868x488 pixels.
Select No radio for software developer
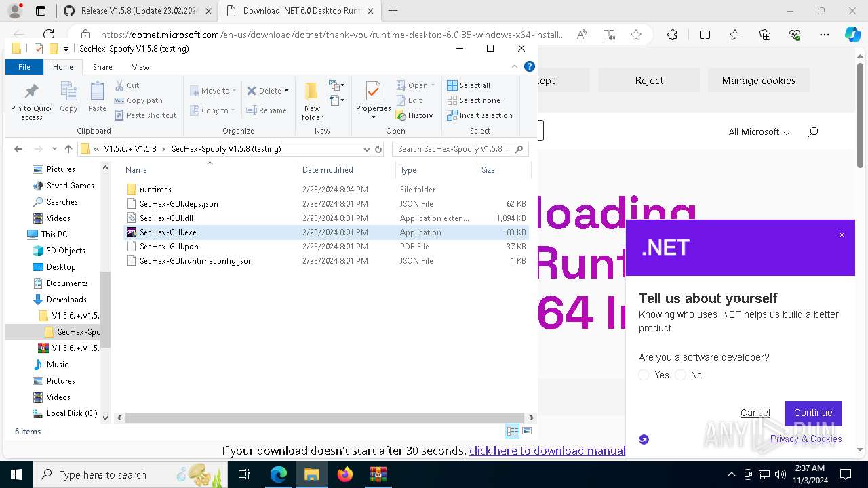[x=680, y=375]
